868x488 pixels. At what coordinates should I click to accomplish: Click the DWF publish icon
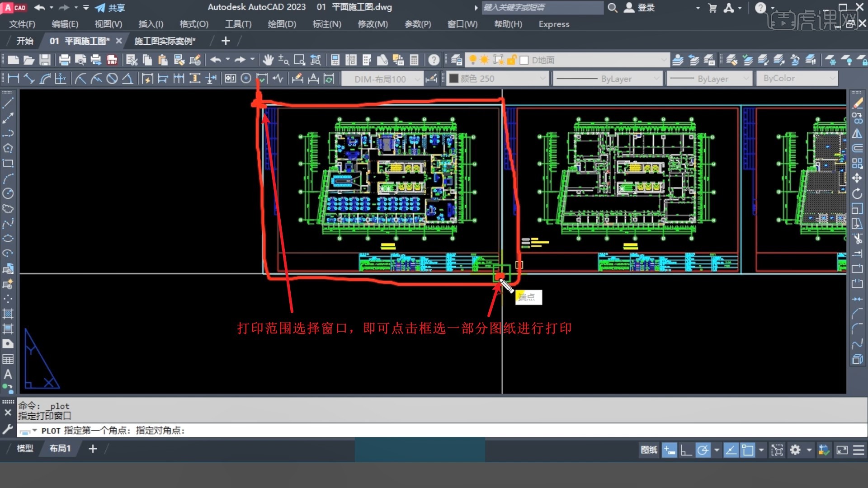click(x=112, y=60)
